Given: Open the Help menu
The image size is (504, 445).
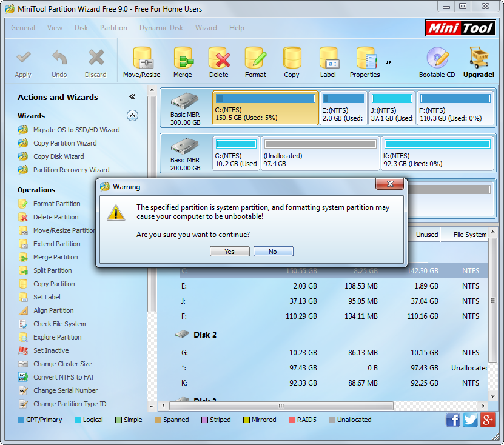Looking at the screenshot, I should click(x=237, y=28).
